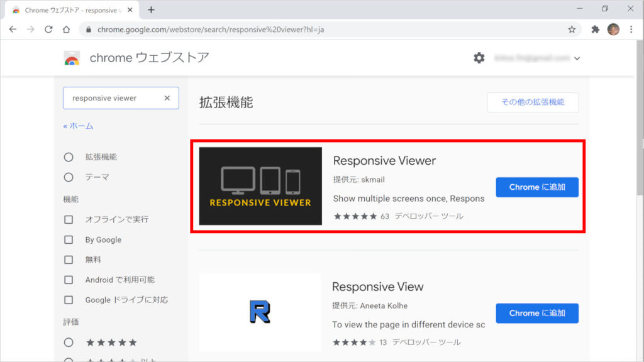644x362 pixels.
Task: Add Responsive Viewer to Chrome
Action: click(537, 187)
